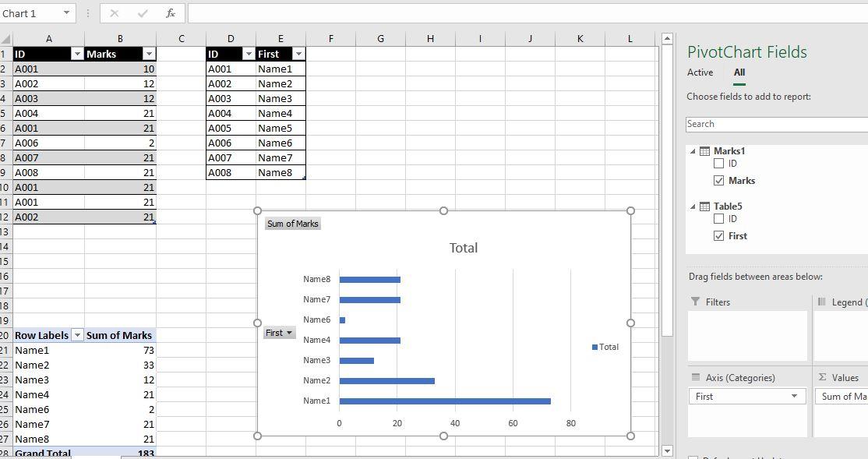Switch to the Active tab
This screenshot has height=459, width=868.
(700, 72)
